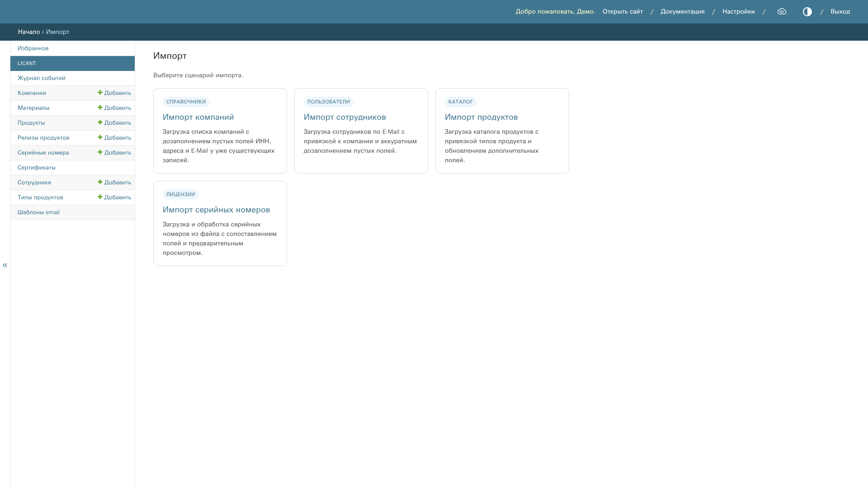Click Добавить text next to Сотрудники
Viewport: 868px width, 488px height.
(118, 183)
